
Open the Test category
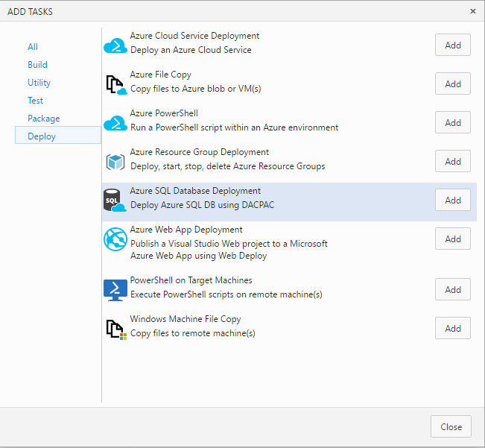click(x=35, y=101)
